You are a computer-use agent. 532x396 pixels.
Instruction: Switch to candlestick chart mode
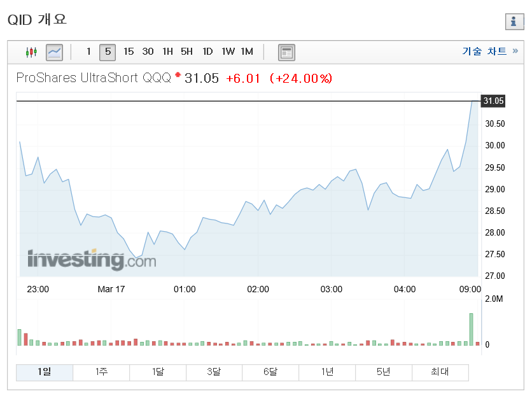point(31,52)
